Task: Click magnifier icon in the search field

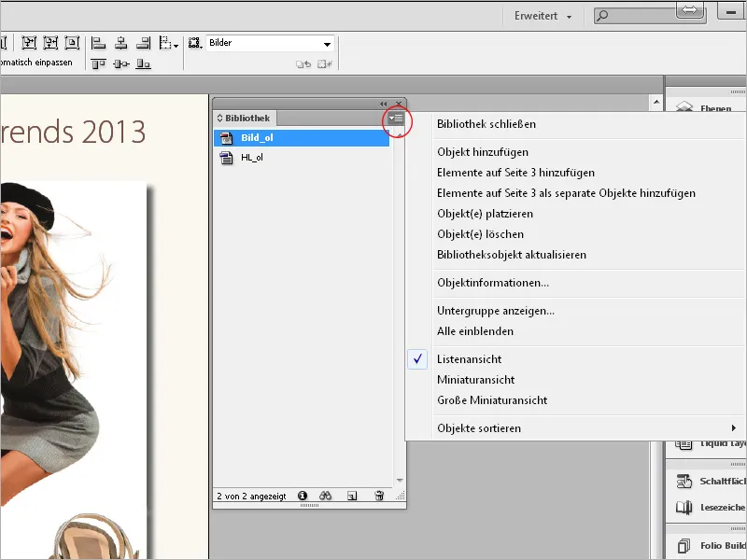Action: [x=602, y=16]
